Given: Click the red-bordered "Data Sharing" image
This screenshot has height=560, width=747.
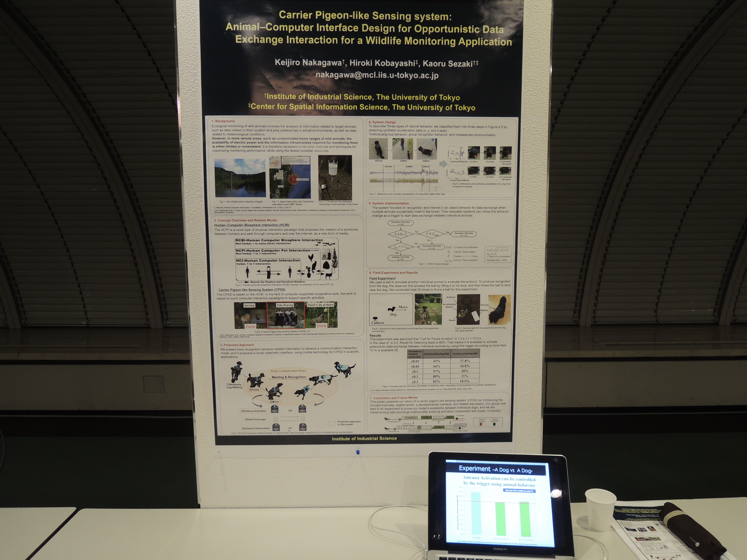Looking at the screenshot, I should (286, 315).
